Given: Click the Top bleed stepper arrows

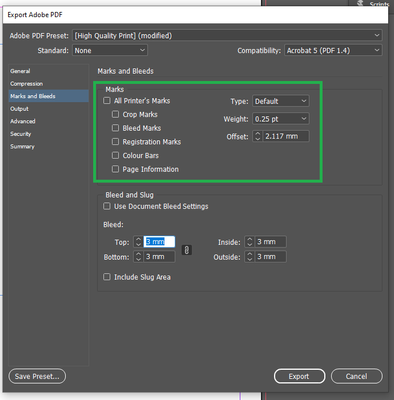Looking at the screenshot, I should tap(138, 242).
